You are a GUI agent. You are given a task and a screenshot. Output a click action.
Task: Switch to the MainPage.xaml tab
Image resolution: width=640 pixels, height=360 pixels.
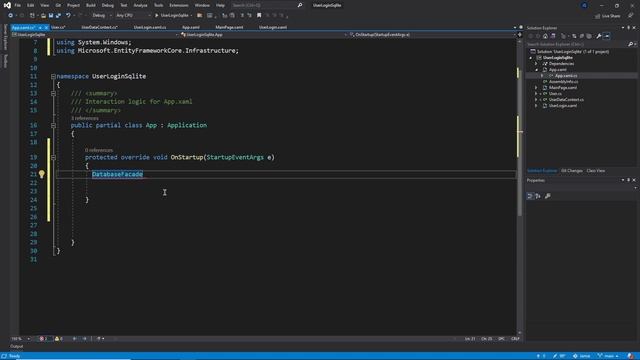(229, 27)
